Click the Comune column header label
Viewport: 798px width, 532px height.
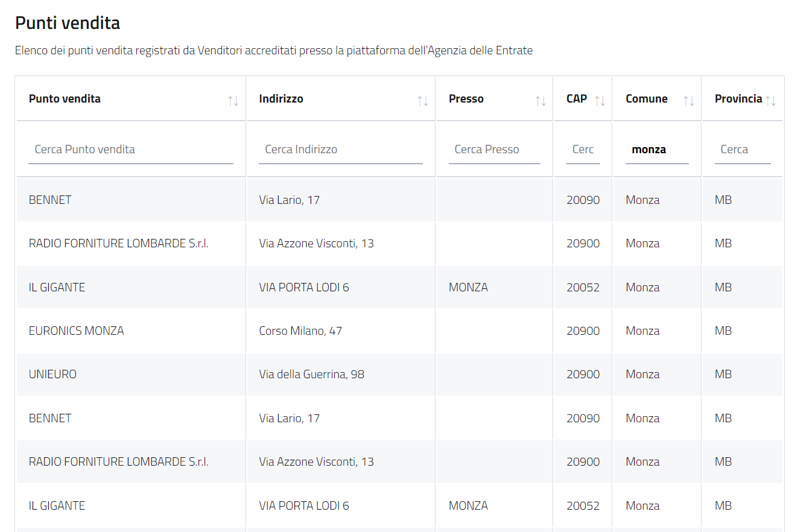tap(647, 99)
